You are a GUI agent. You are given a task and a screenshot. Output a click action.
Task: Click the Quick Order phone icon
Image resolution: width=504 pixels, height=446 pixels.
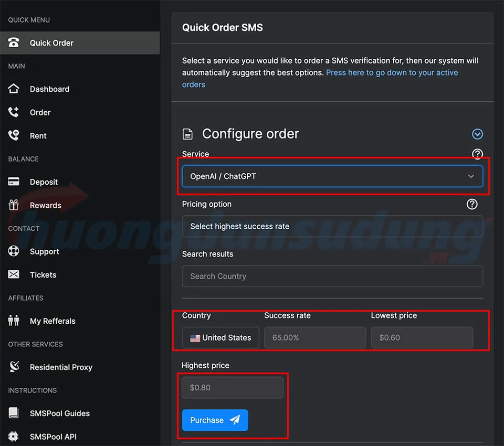(14, 43)
